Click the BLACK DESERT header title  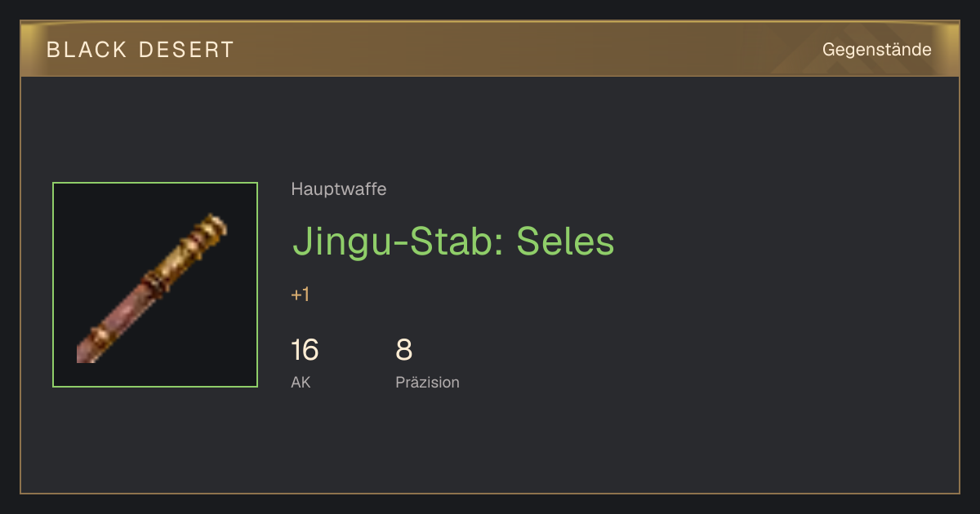click(140, 50)
